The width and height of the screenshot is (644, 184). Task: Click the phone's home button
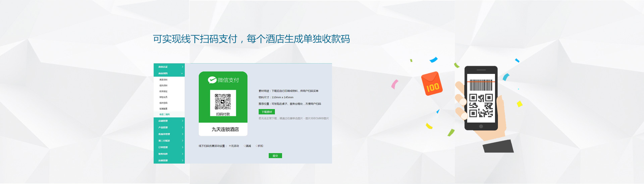(x=481, y=126)
